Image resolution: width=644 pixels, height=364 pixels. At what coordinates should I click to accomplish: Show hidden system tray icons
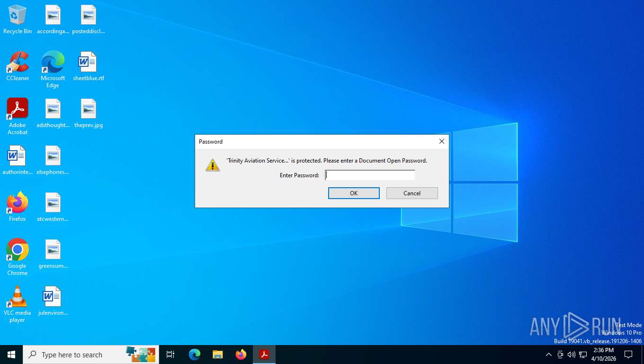(548, 355)
